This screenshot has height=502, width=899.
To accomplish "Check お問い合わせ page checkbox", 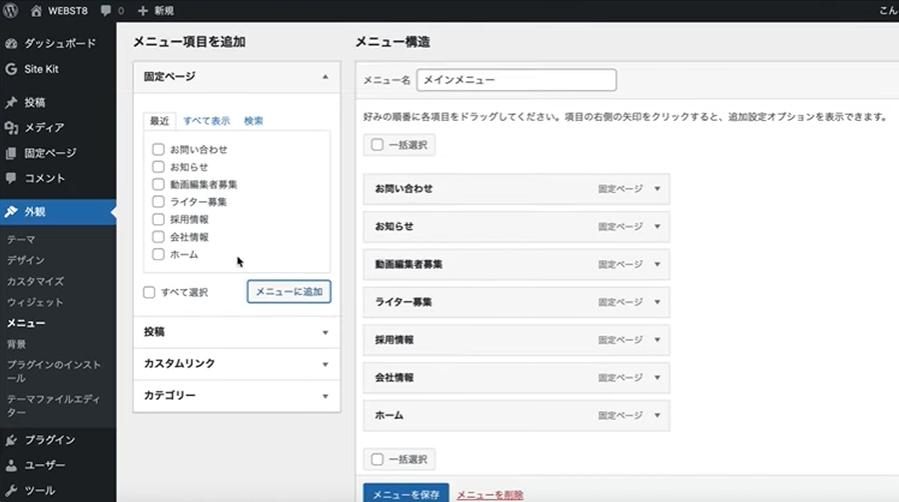I will click(158, 150).
